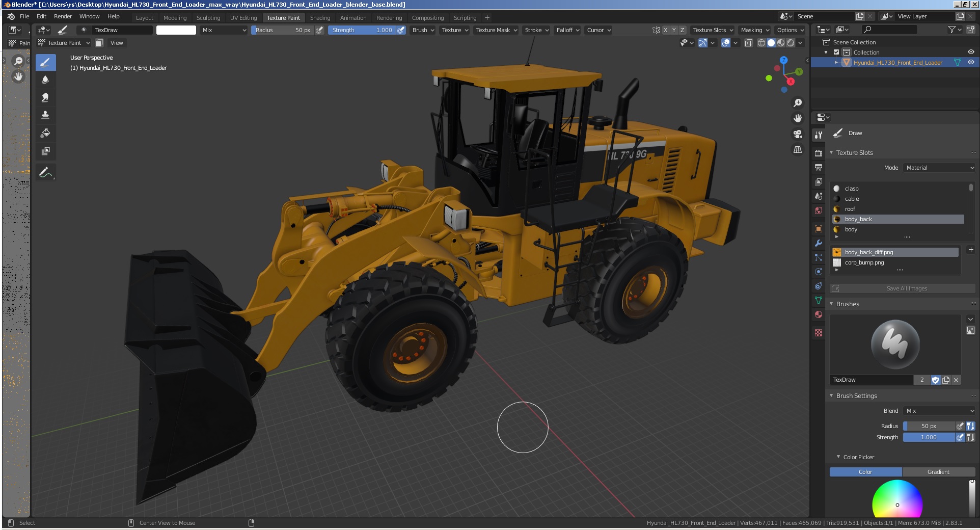This screenshot has width=980, height=530.
Task: Click Strength slider in Brush Settings
Action: [x=929, y=437]
